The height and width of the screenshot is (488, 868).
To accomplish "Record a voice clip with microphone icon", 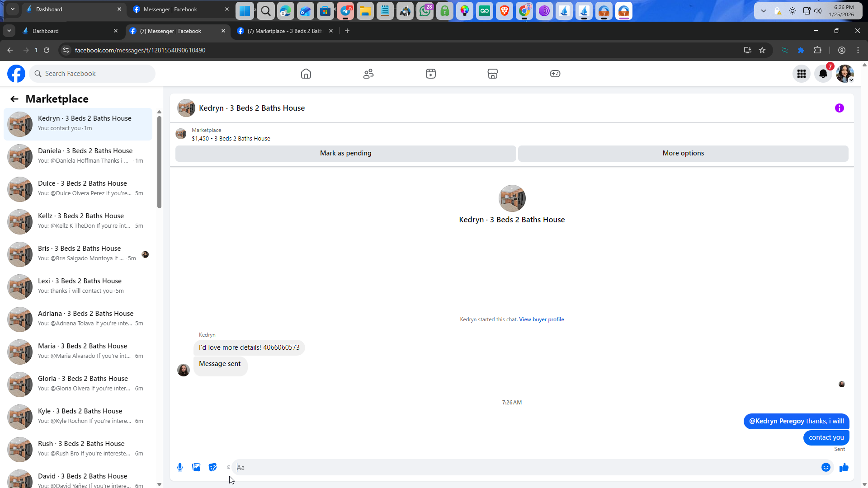I will pyautogui.click(x=180, y=467).
